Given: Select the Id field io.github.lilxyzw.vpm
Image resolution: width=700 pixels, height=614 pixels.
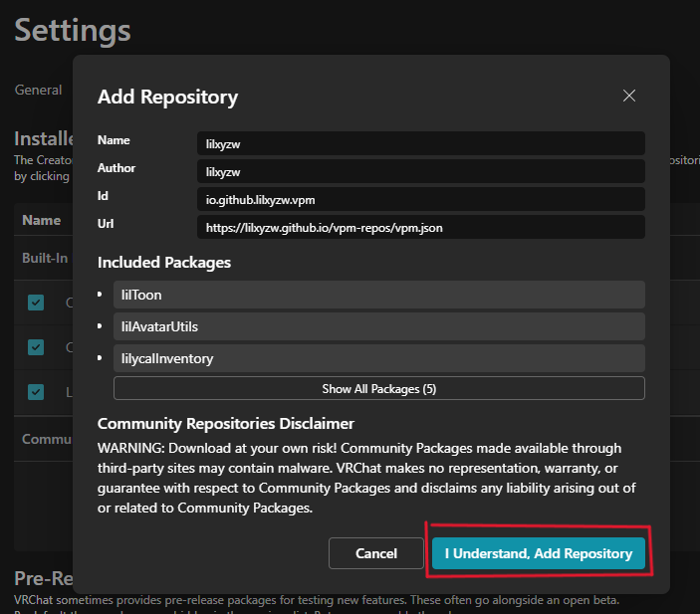Looking at the screenshot, I should pos(420,199).
